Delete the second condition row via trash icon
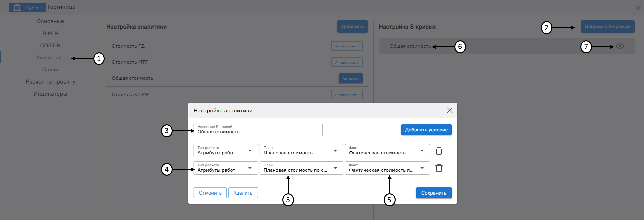 click(439, 168)
